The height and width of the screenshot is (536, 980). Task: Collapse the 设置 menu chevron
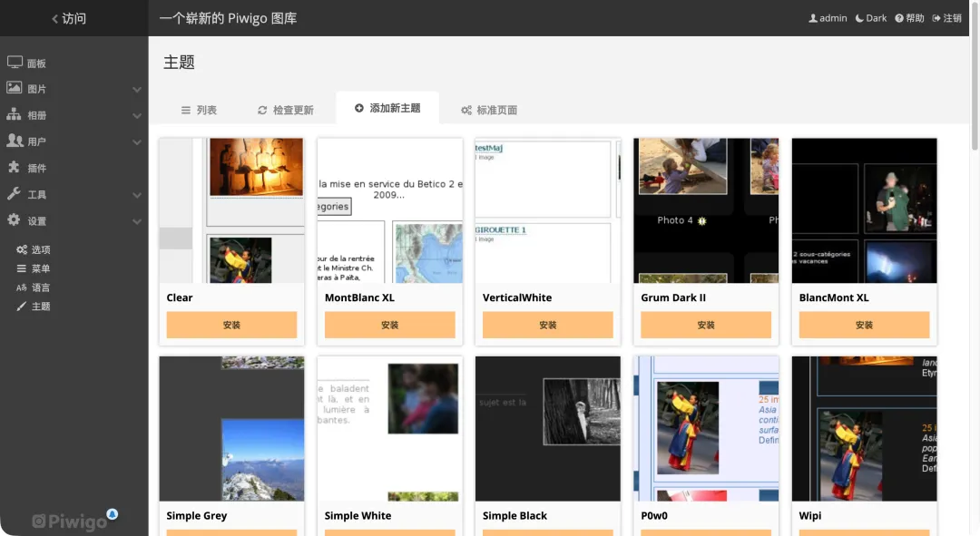click(137, 221)
